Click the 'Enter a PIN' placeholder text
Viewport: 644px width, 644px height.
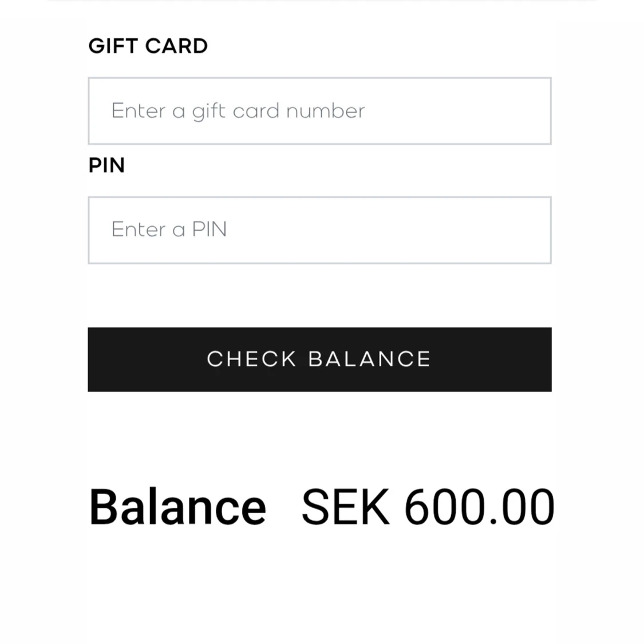pyautogui.click(x=169, y=229)
